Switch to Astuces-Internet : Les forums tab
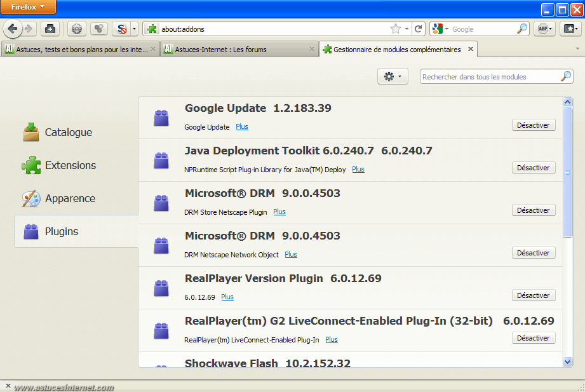The height and width of the screenshot is (392, 585). [x=239, y=50]
